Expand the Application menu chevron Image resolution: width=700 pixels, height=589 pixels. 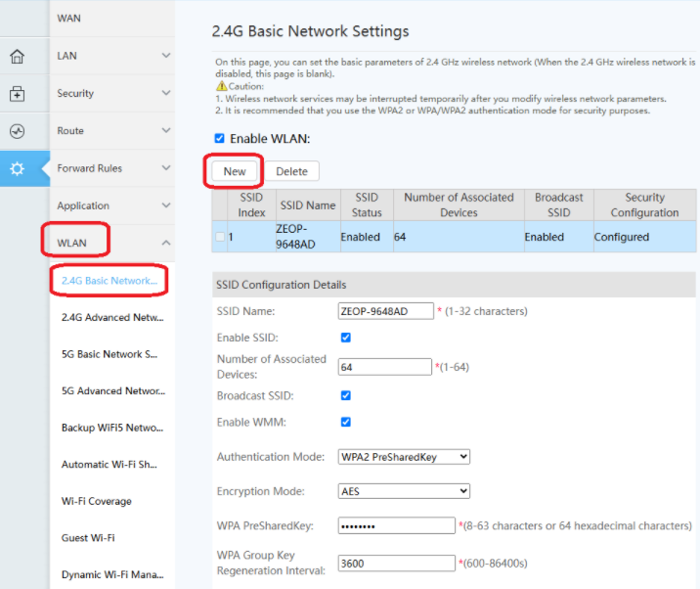166,205
